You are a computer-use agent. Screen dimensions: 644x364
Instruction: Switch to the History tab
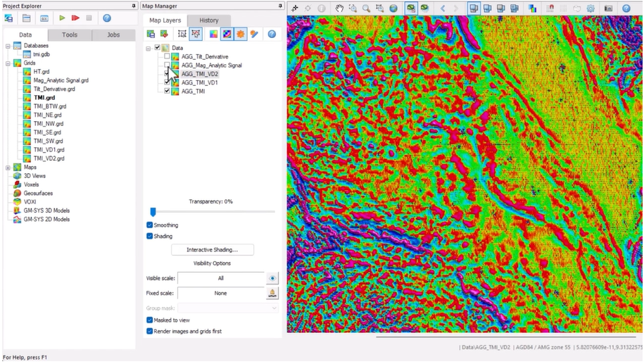[208, 20]
